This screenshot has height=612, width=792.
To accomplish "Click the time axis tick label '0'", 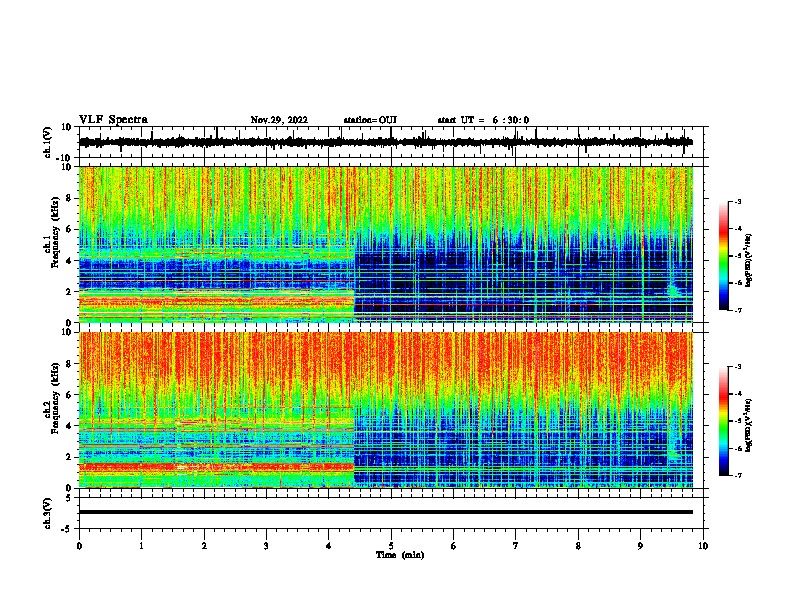I will tap(79, 546).
